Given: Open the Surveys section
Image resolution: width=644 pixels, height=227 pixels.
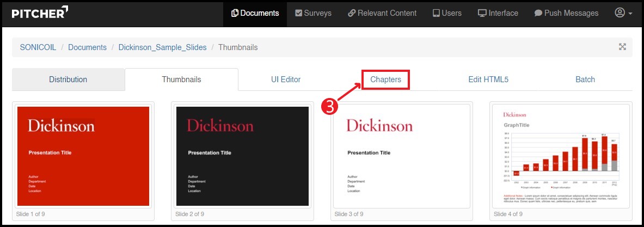Looking at the screenshot, I should coord(313,13).
